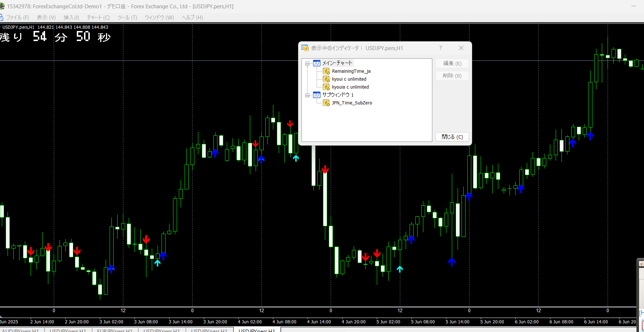Switch to the EURJPY.pers,H1 chart tab
The width and height of the screenshot is (644, 332).
coord(115,330)
